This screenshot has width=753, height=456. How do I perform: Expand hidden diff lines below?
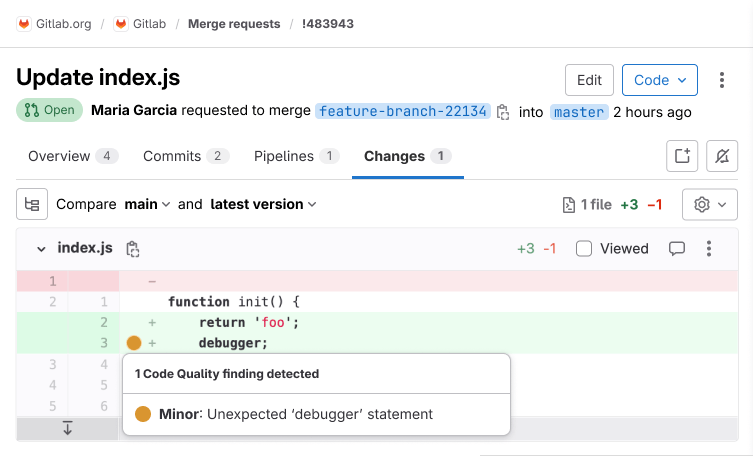pos(68,428)
